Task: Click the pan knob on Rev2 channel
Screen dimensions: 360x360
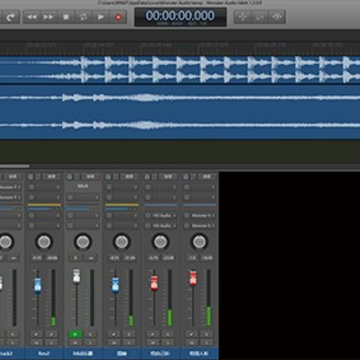Action: [x=44, y=242]
